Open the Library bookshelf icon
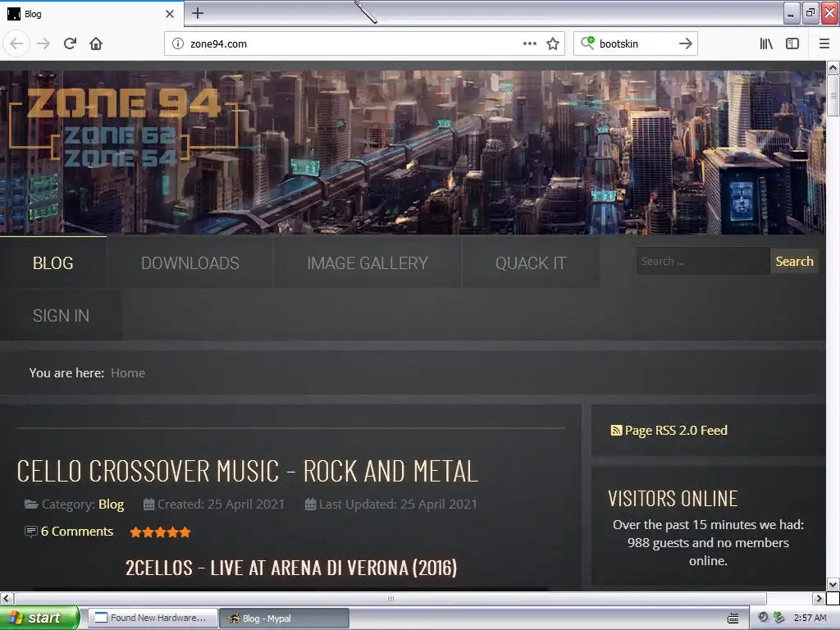This screenshot has height=630, width=840. [x=766, y=44]
